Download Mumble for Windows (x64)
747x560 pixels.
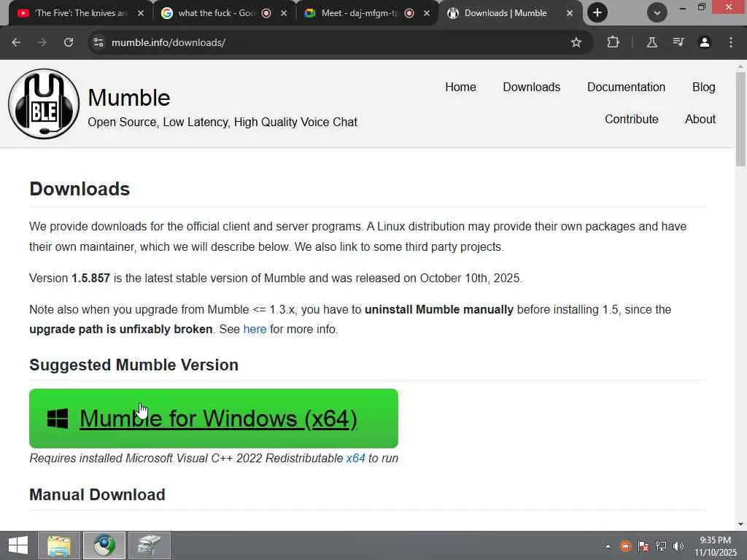(214, 419)
